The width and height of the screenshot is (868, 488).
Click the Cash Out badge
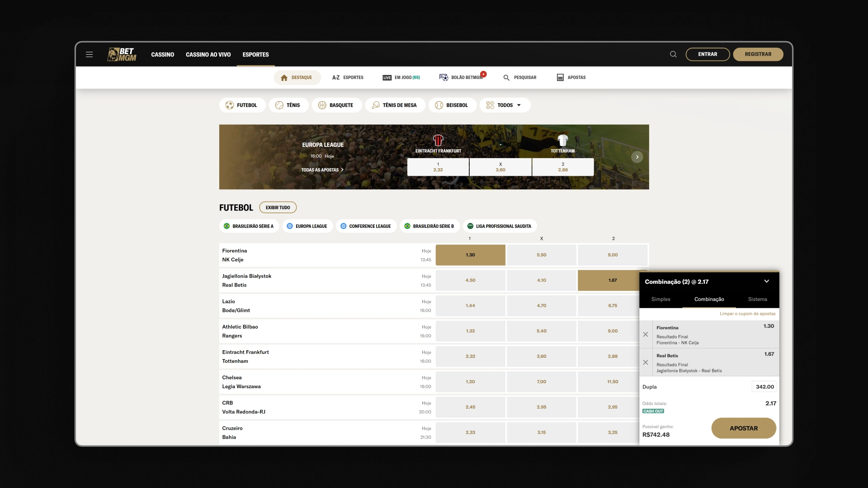pyautogui.click(x=653, y=411)
